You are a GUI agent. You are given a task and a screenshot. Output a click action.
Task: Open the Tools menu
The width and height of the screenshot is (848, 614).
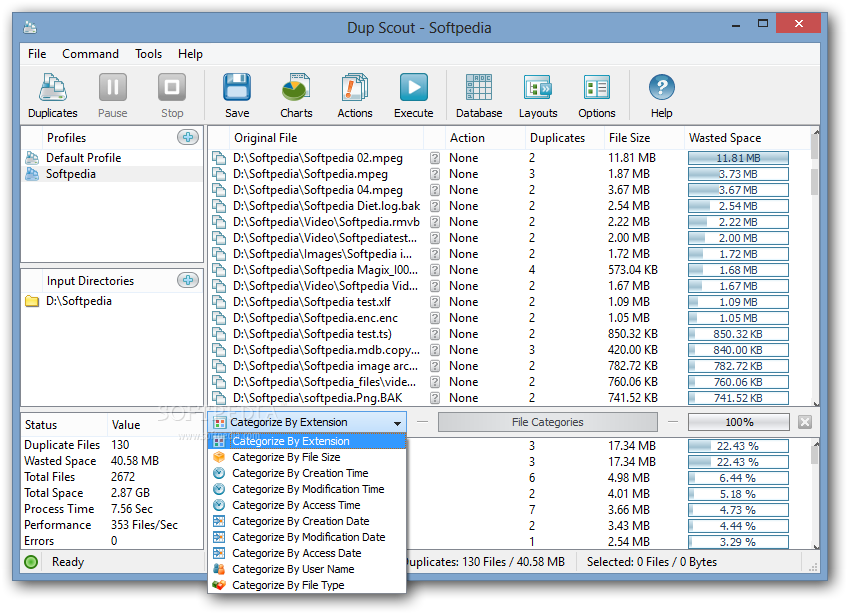[x=148, y=54]
